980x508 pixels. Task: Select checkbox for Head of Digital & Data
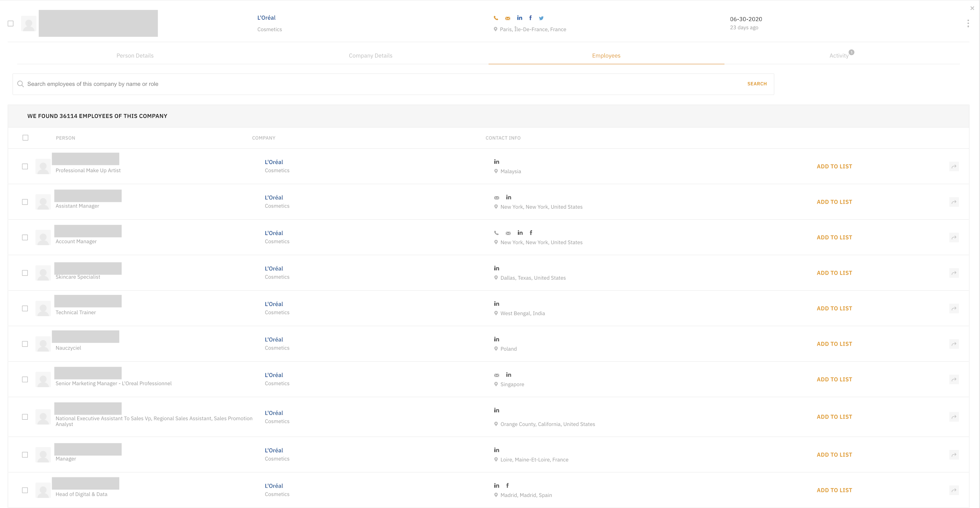click(x=25, y=490)
